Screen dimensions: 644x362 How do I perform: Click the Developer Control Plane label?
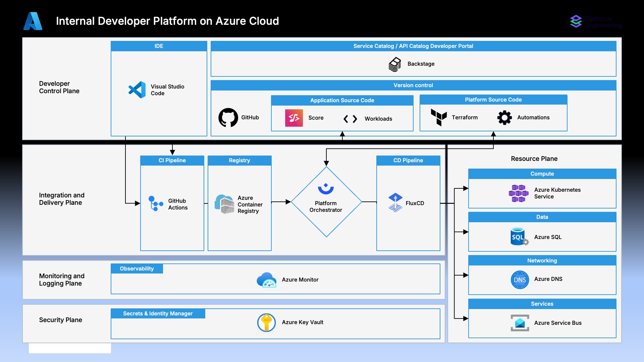pyautogui.click(x=59, y=87)
